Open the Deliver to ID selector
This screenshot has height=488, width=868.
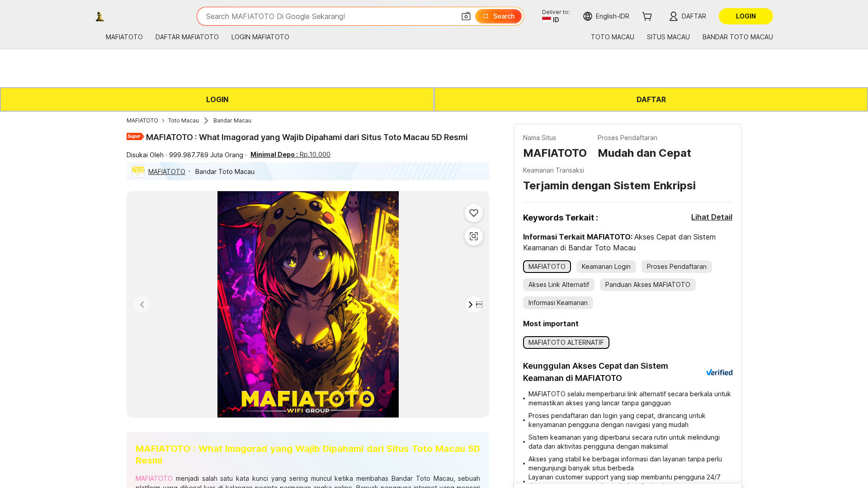coord(556,16)
